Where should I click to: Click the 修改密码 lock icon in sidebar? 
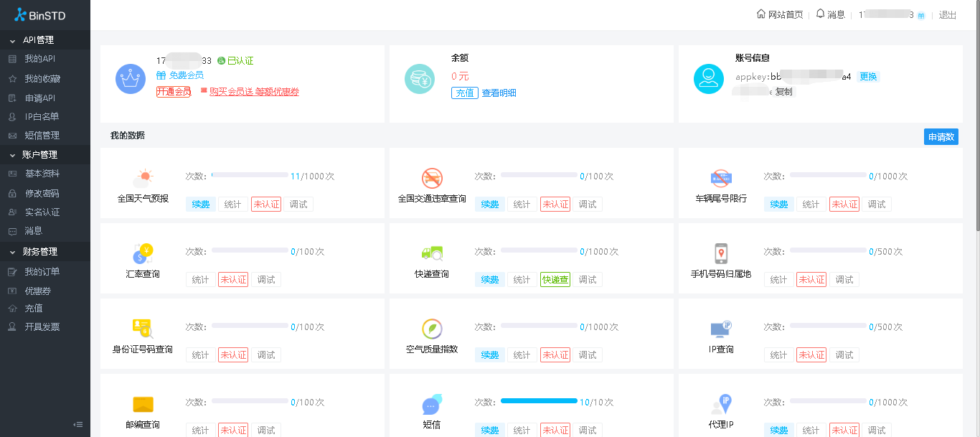click(12, 194)
